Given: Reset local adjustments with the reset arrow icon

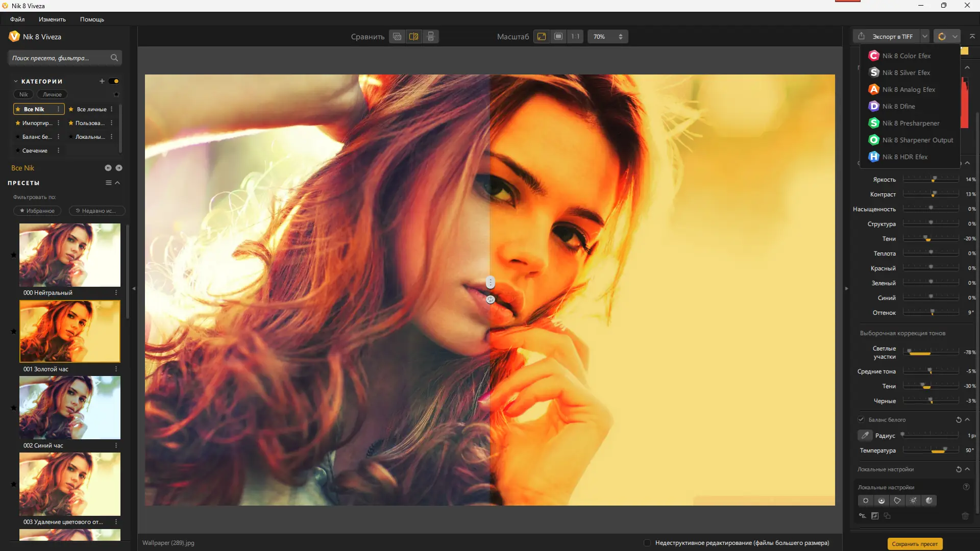Looking at the screenshot, I should [959, 469].
